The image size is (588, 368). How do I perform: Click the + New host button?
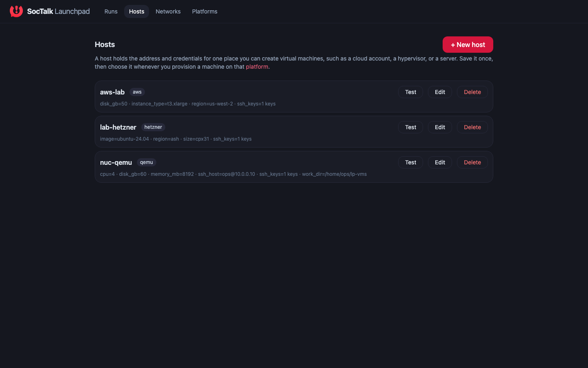(468, 45)
